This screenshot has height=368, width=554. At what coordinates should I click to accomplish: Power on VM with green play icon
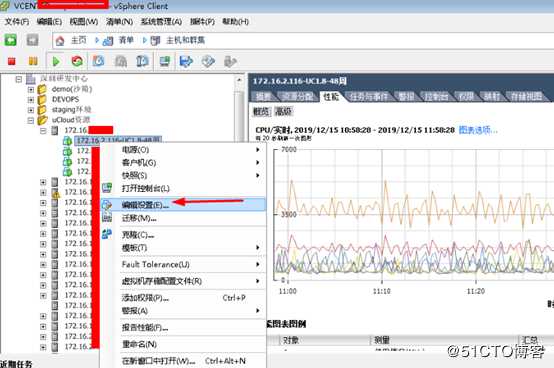56,61
